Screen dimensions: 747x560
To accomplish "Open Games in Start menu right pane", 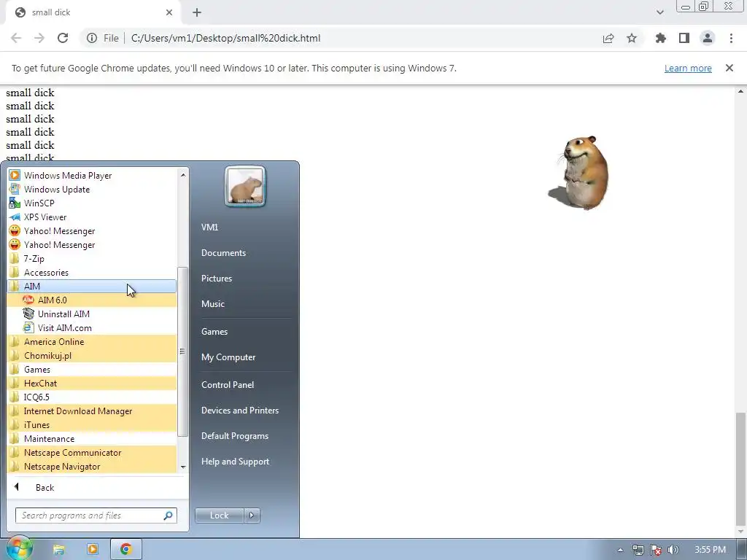I will [x=214, y=332].
